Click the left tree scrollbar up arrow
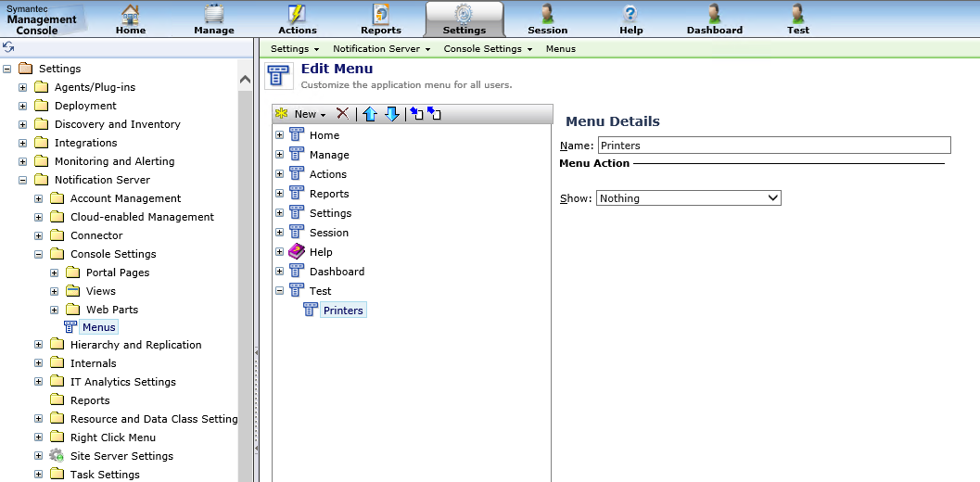This screenshot has width=980, height=482. 245,80
